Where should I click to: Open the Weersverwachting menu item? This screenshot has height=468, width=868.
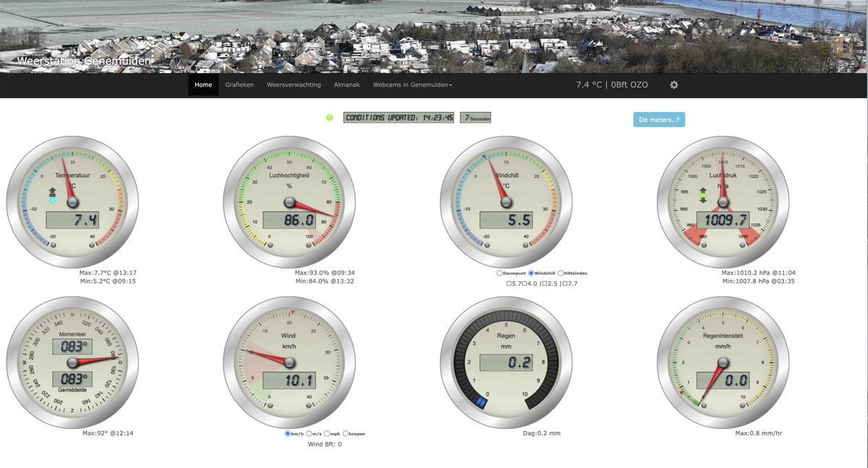tap(294, 85)
